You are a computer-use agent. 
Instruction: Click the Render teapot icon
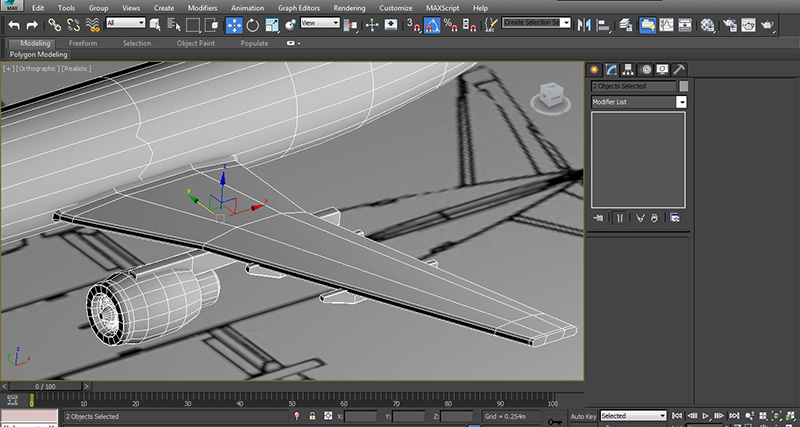766,24
